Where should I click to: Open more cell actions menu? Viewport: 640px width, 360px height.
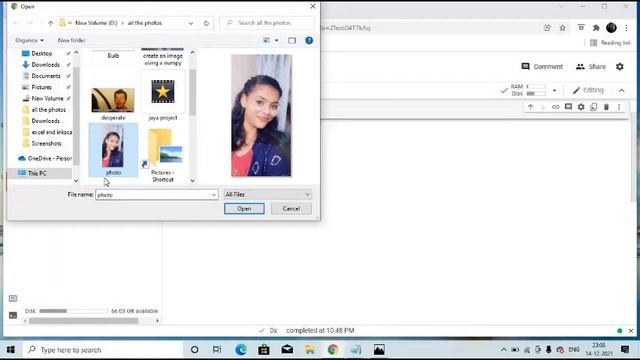[x=619, y=107]
